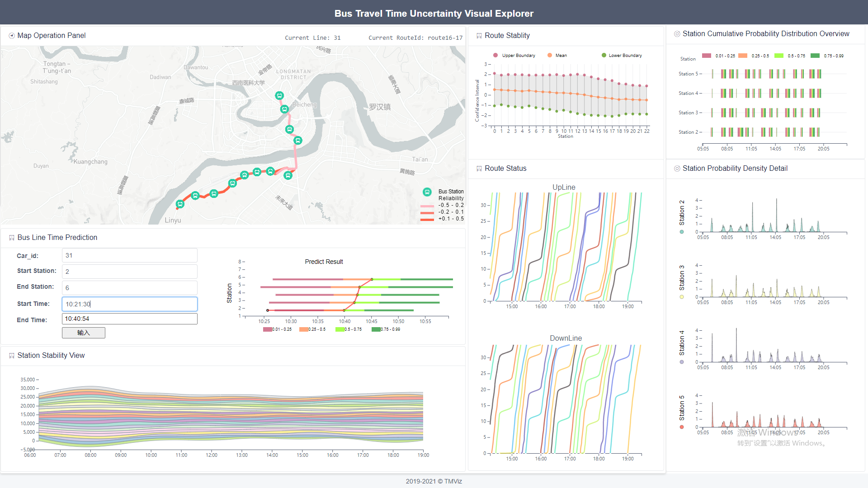Screen dimensions: 868x488
Task: Click the Map Operation Panel compass icon
Action: [x=12, y=36]
